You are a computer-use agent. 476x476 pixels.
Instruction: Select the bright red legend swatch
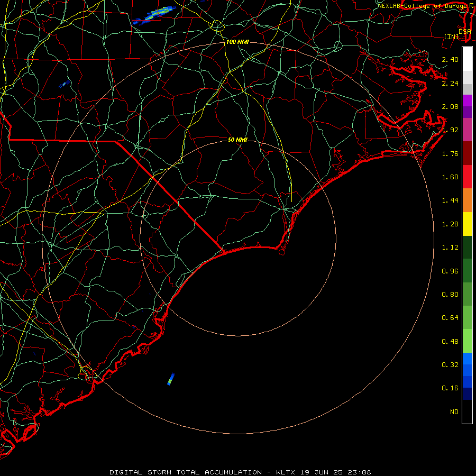467,177
